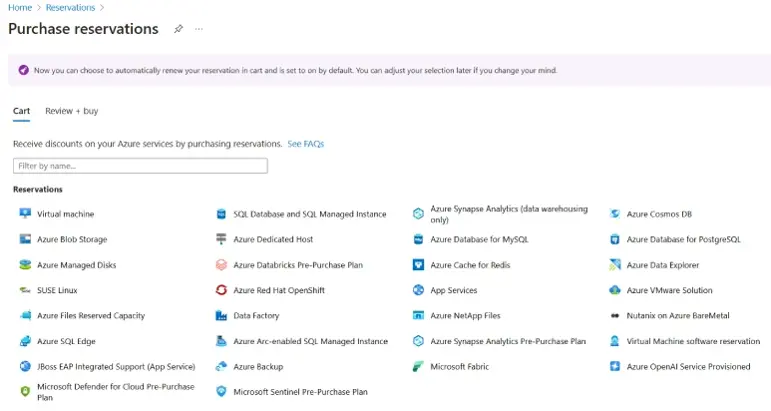
Task: Click the Microsoft Sentinel Pre-Purchase Plan icon
Action: pyautogui.click(x=221, y=391)
